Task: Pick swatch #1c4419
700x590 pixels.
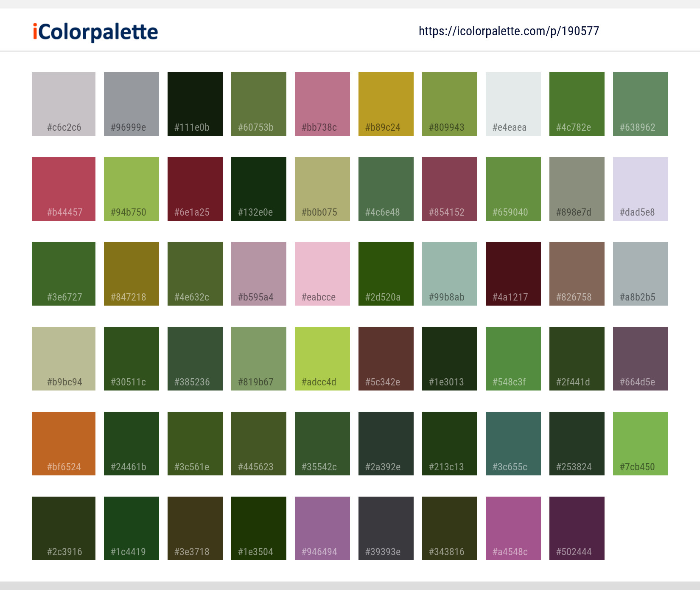Action: tap(132, 528)
